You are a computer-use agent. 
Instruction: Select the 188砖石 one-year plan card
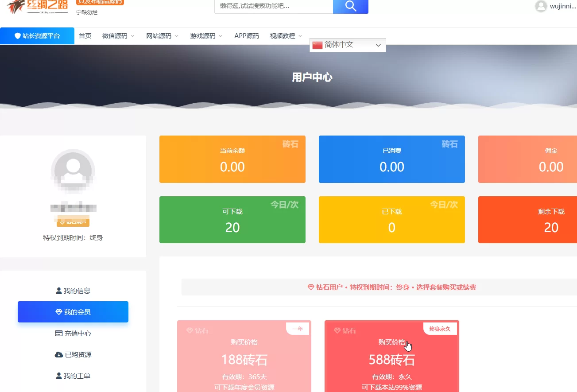[x=244, y=356]
